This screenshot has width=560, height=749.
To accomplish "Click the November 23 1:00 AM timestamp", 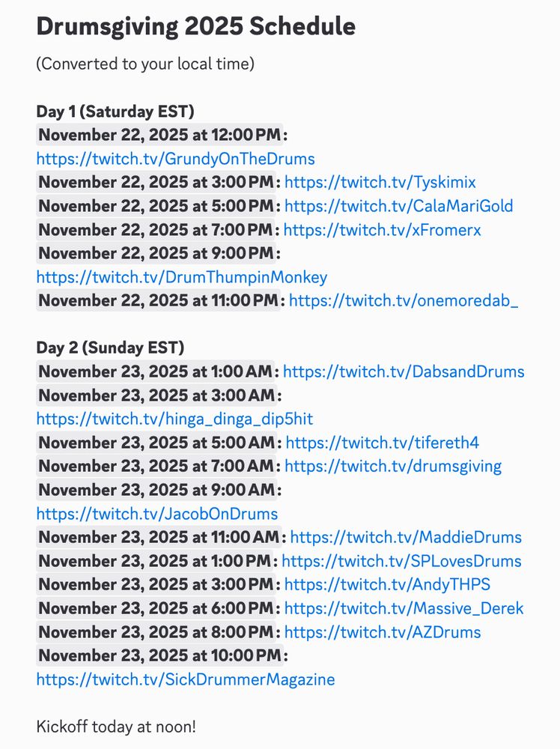I will (x=157, y=372).
